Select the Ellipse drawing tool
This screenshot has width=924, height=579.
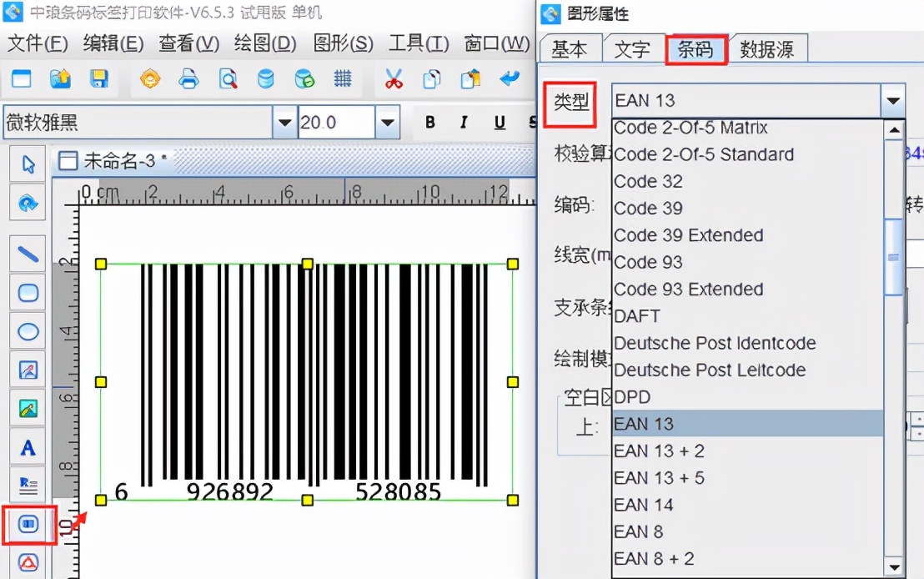(28, 331)
